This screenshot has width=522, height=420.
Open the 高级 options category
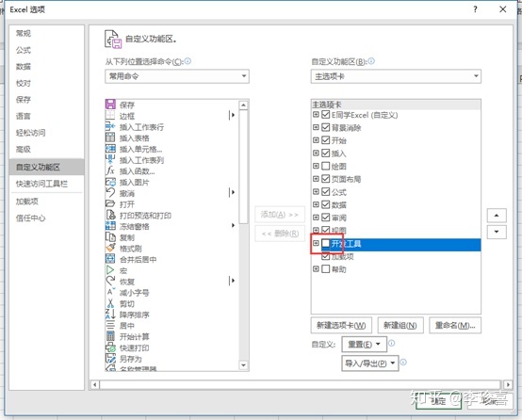(24, 149)
